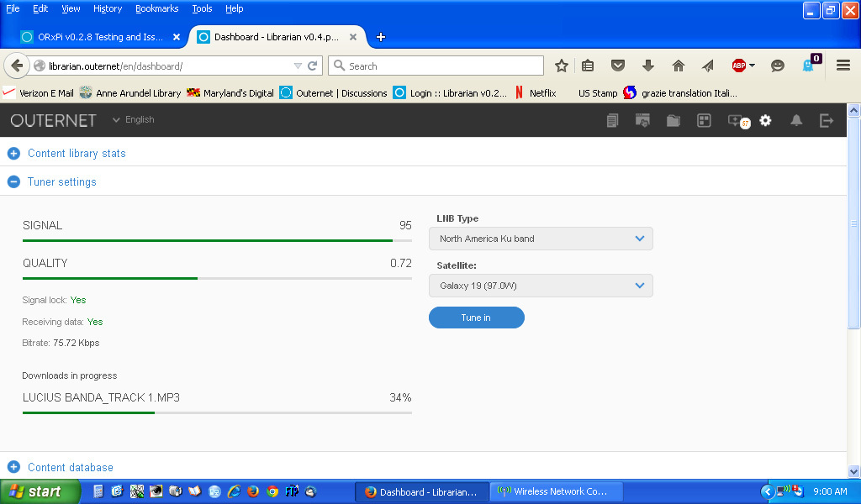Image resolution: width=861 pixels, height=504 pixels.
Task: Open the View menu
Action: 71,8
